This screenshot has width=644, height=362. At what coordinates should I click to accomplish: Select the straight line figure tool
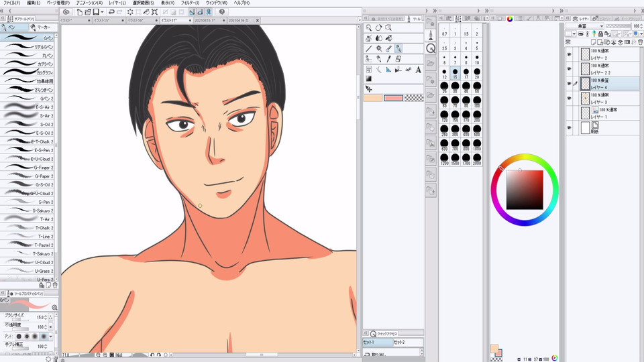(x=368, y=48)
